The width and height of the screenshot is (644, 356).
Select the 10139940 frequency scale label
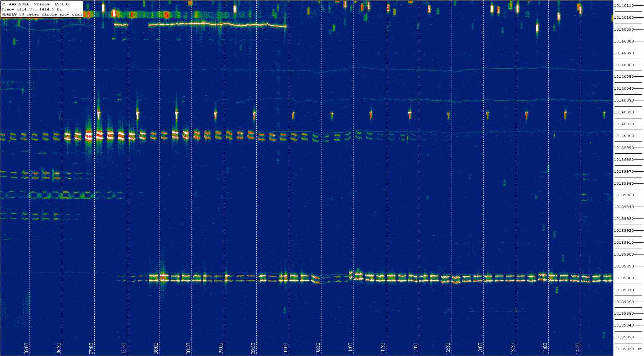(x=624, y=207)
